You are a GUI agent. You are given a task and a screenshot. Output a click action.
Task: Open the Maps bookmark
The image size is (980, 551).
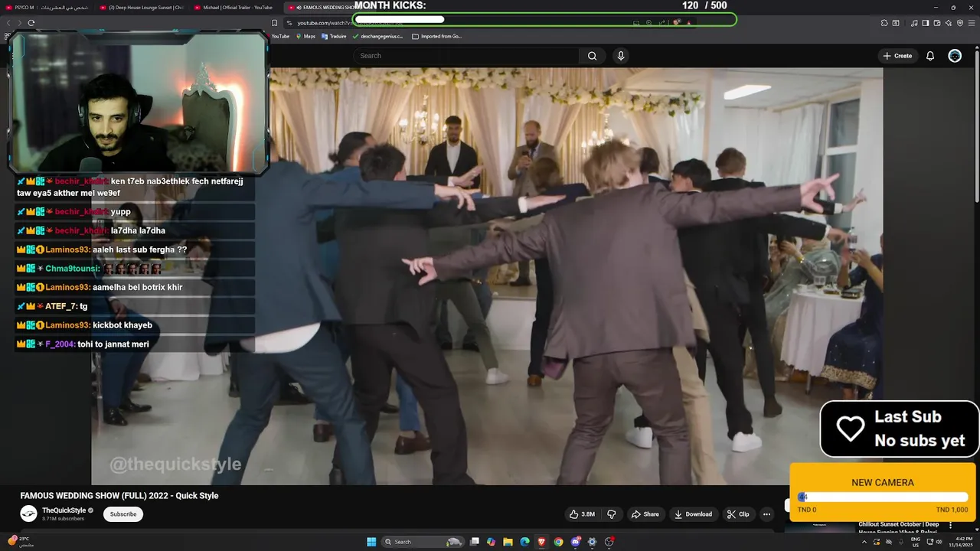pos(305,36)
